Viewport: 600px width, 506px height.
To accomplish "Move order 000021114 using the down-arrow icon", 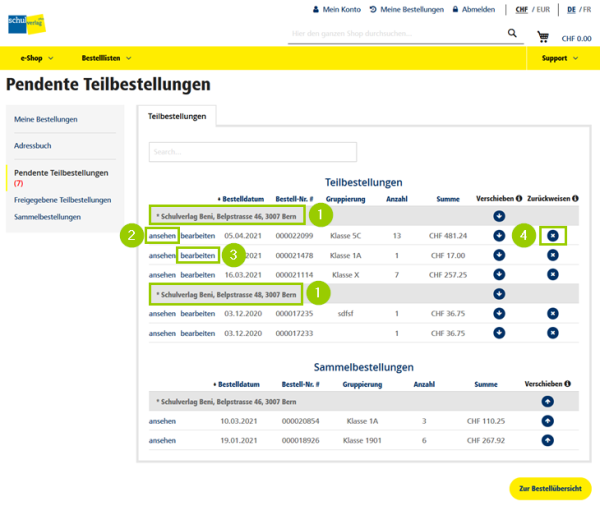I will coord(499,274).
